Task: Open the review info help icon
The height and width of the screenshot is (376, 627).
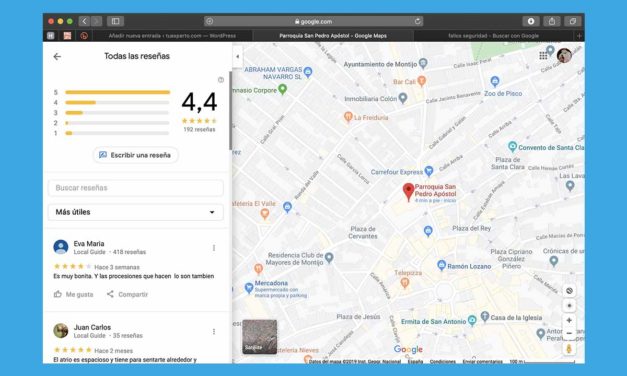Action: (221, 80)
